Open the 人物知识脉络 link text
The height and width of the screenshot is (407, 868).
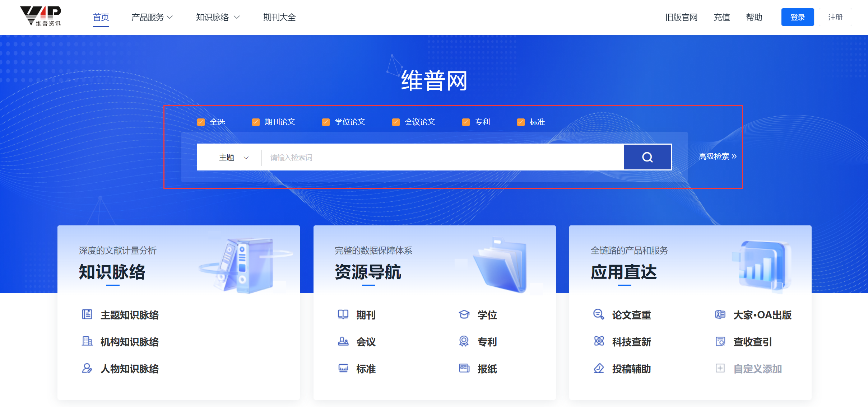tap(130, 369)
